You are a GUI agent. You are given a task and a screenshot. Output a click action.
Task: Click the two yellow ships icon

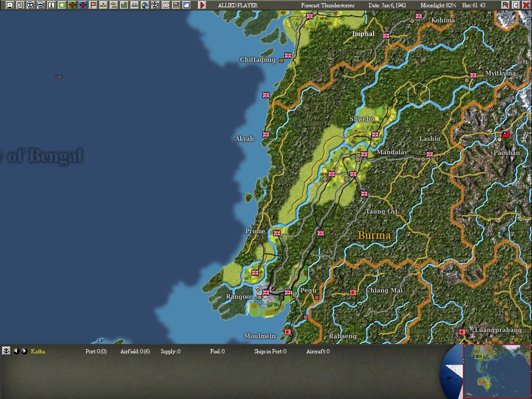pyautogui.click(x=114, y=5)
